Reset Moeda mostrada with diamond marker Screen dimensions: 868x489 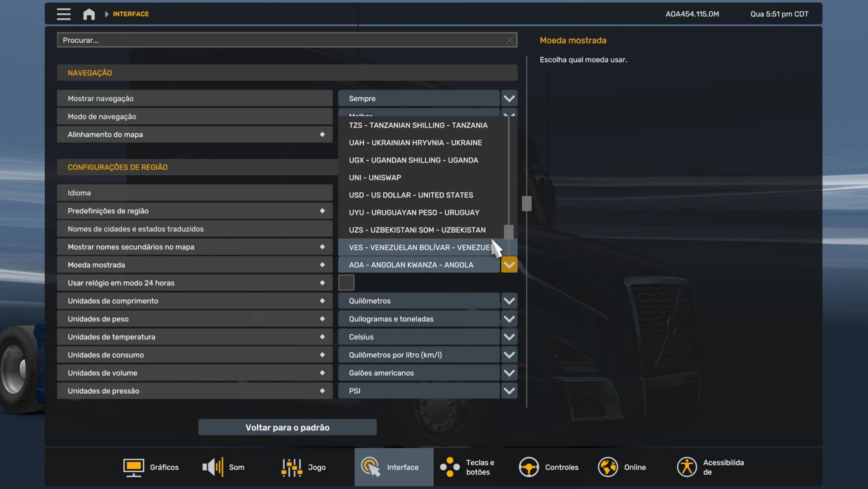tap(322, 265)
